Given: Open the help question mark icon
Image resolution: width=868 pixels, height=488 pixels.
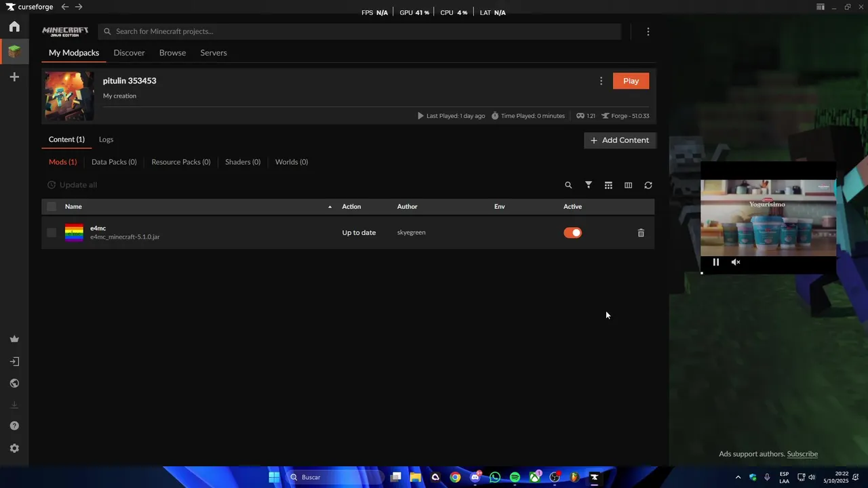Looking at the screenshot, I should (x=14, y=426).
